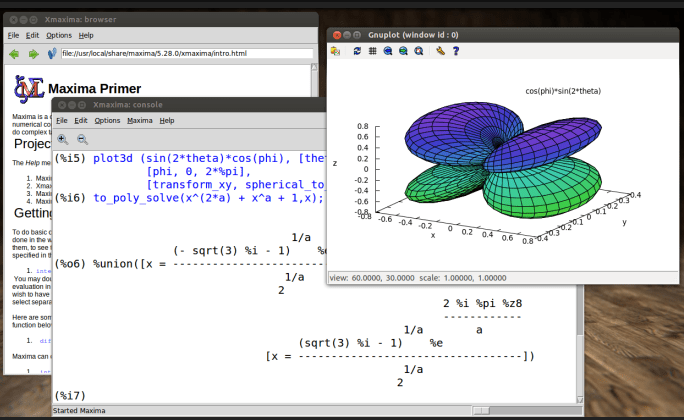
Task: Click the z axis label in plot
Action: [x=335, y=163]
